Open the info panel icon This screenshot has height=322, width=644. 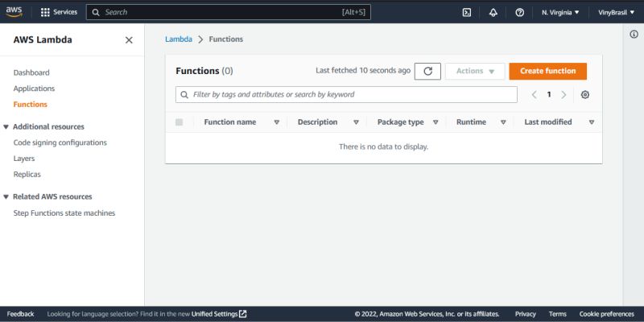click(634, 34)
